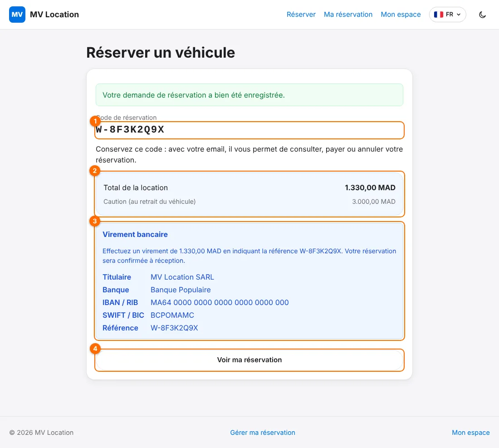Click the MV Location SARL account holder
Viewport: 499px width, 448px height.
182,277
